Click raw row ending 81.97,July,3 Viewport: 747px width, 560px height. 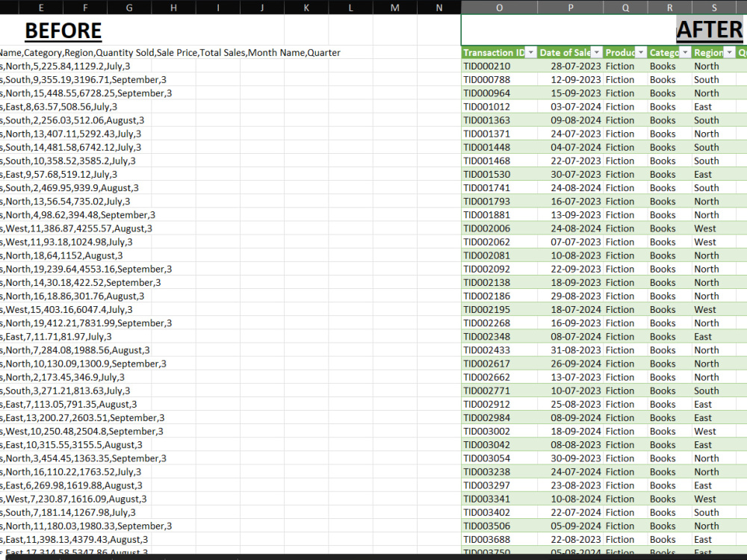pos(56,337)
